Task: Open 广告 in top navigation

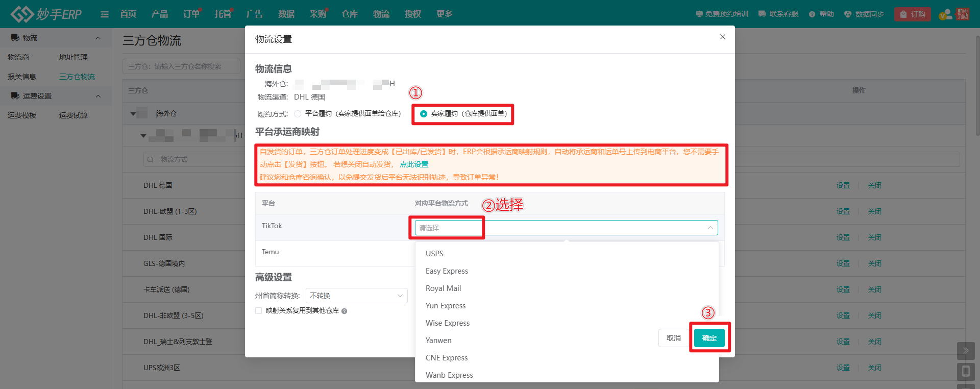Action: click(255, 14)
